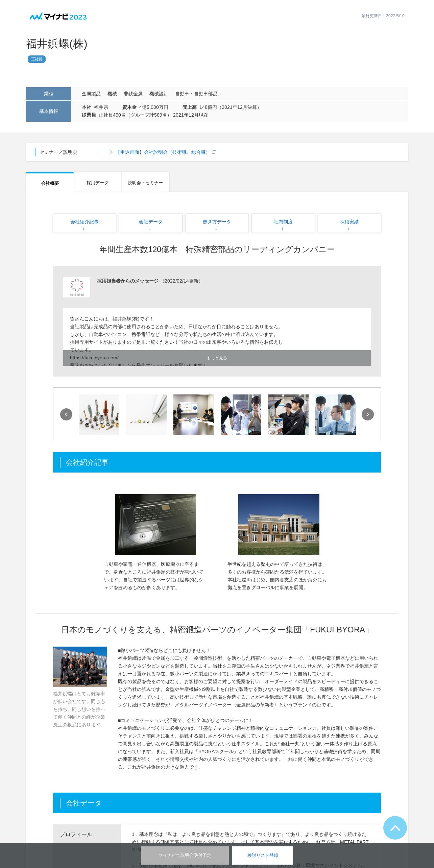The image size is (434, 868).
Task: Click 資本金 4億5,000万円 text
Action: pos(145,107)
